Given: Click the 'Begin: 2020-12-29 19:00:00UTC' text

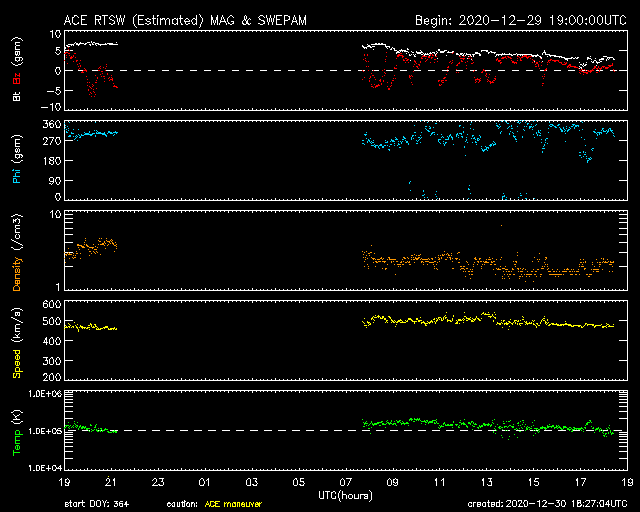Looking at the screenshot, I should click(x=521, y=20).
